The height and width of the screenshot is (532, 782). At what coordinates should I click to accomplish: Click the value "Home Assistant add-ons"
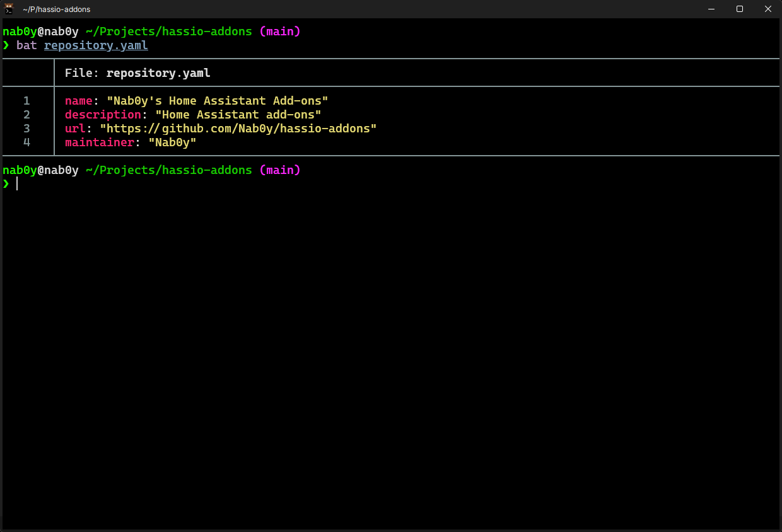(238, 115)
